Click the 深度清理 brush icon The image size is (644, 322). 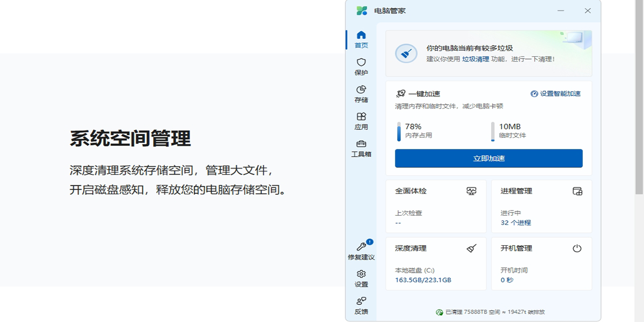point(471,248)
